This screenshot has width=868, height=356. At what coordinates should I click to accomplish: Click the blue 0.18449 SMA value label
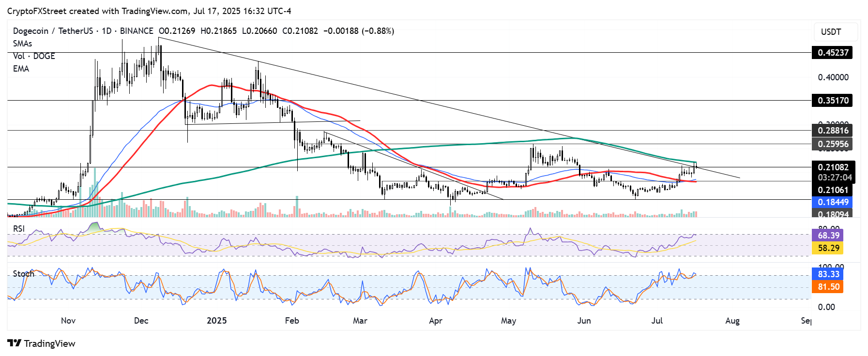pos(833,202)
